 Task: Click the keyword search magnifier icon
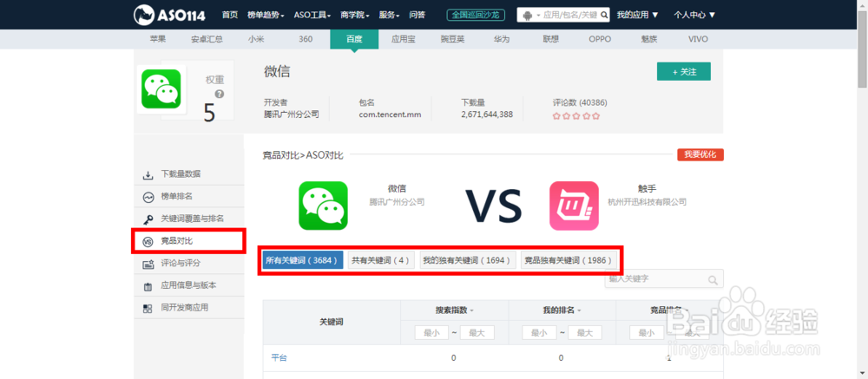[713, 279]
